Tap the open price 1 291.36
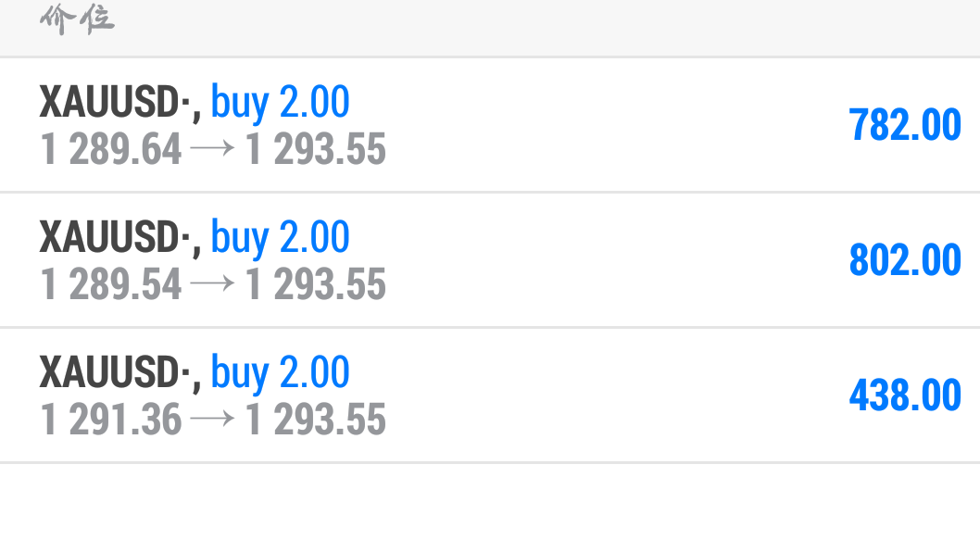Image resolution: width=980 pixels, height=552 pixels. tap(110, 419)
